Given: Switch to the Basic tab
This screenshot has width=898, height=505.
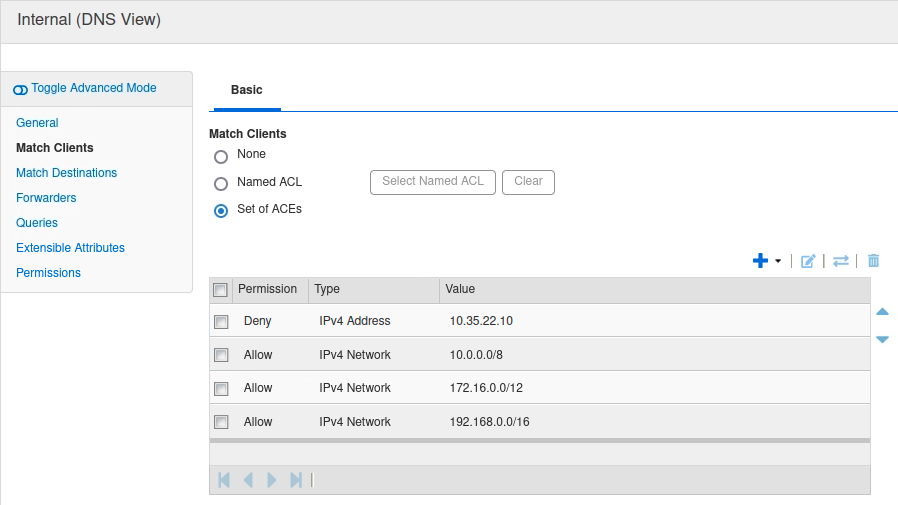Looking at the screenshot, I should [x=246, y=90].
